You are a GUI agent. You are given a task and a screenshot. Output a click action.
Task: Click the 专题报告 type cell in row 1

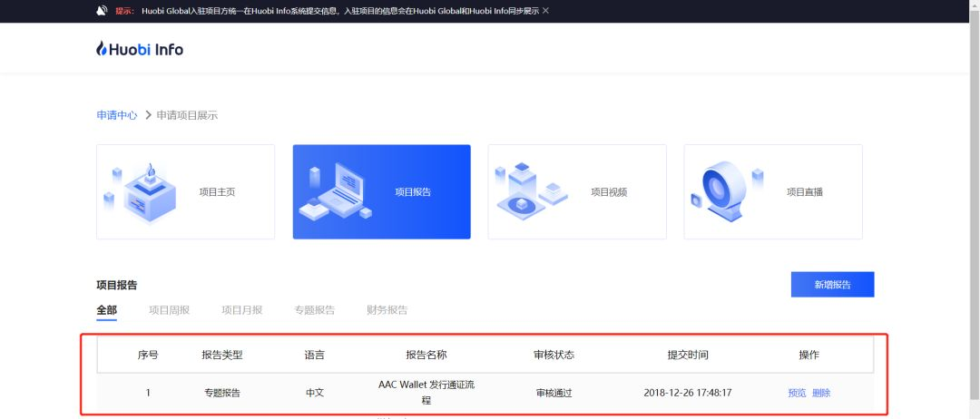[222, 393]
